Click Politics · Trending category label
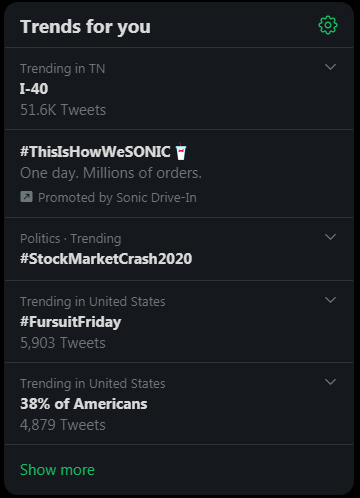The height and width of the screenshot is (498, 360). (x=71, y=239)
